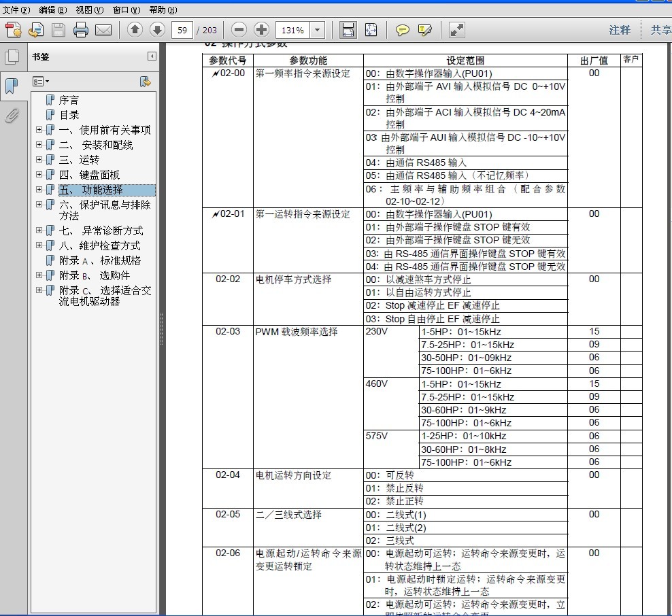Zoom in using the plus button
672x616 pixels.
click(261, 30)
